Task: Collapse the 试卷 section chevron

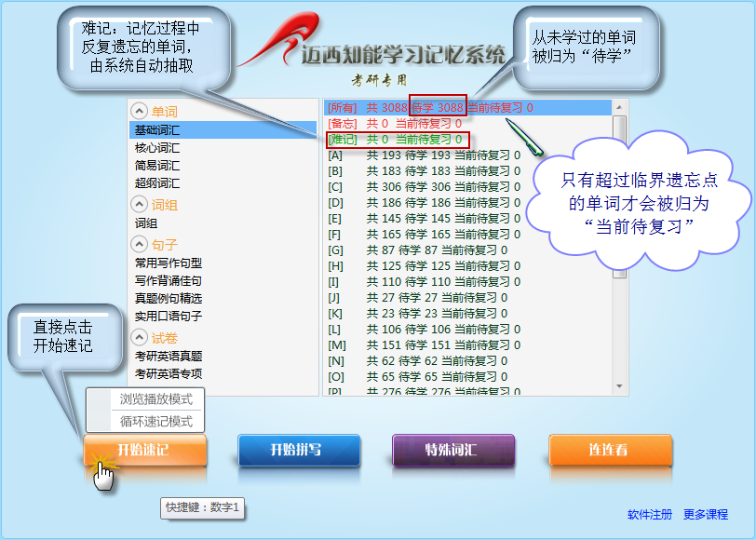Action: 139,337
